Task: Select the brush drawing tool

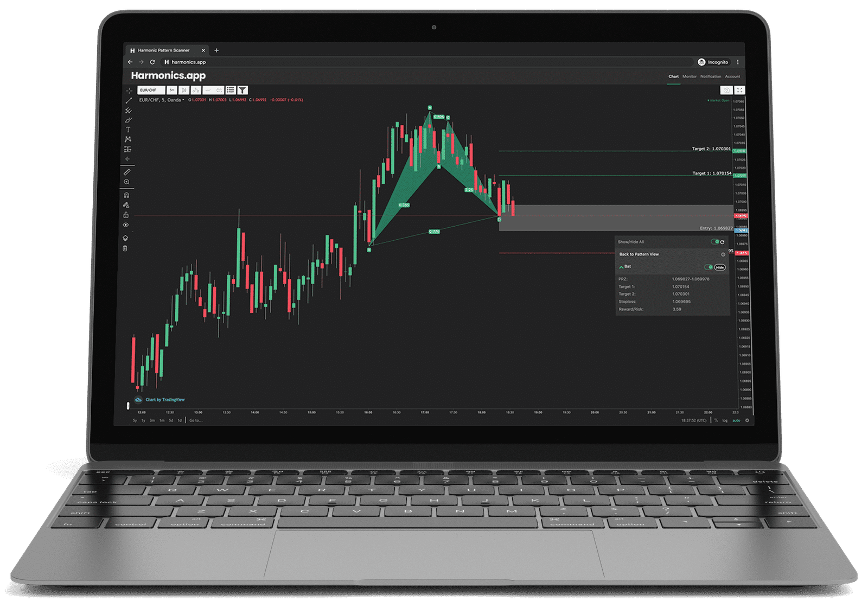Action: coord(129,120)
